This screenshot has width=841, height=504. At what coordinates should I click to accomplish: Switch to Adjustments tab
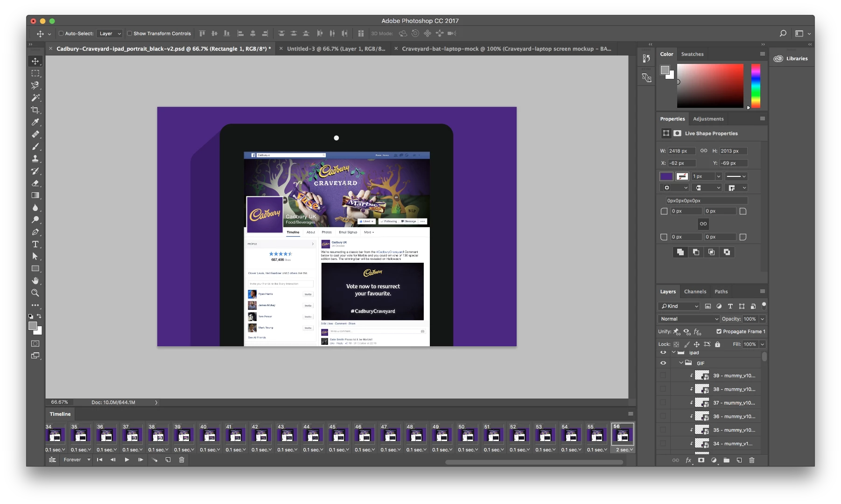(x=708, y=119)
